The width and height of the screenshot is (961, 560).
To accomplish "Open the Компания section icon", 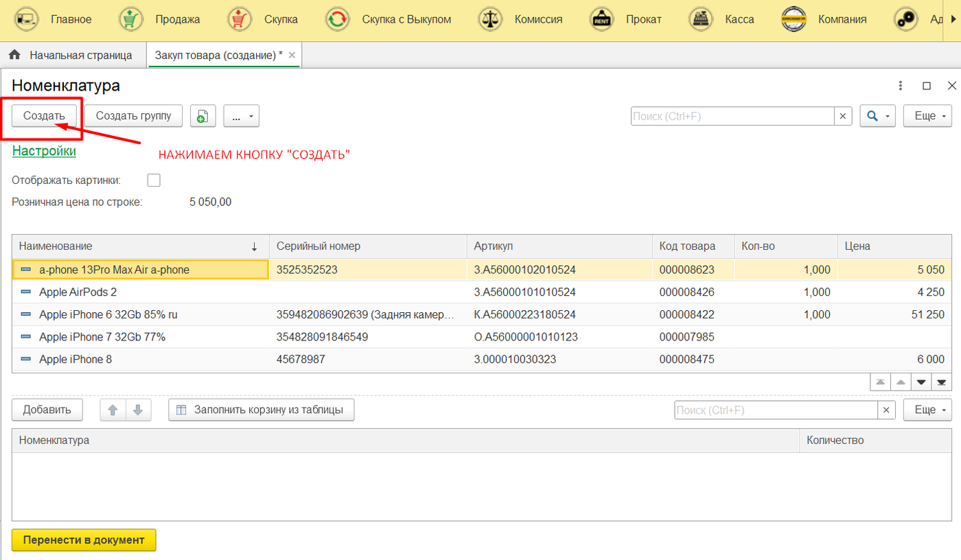I will 794,19.
